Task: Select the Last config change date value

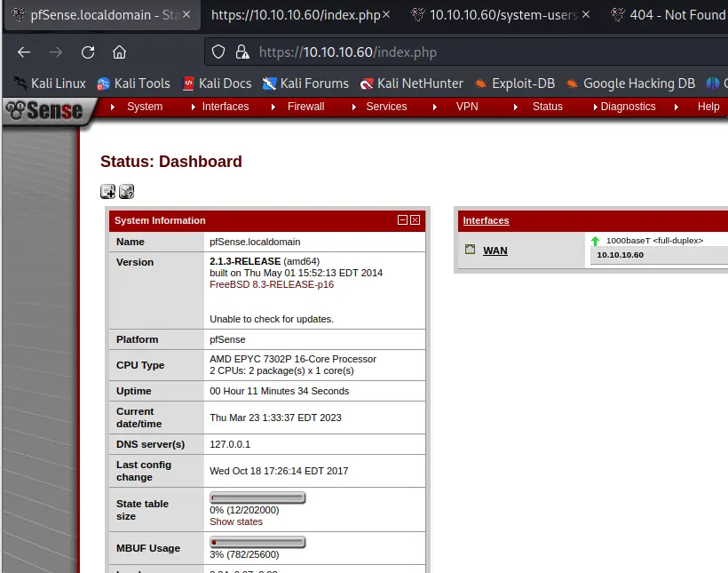Action: pyautogui.click(x=279, y=471)
